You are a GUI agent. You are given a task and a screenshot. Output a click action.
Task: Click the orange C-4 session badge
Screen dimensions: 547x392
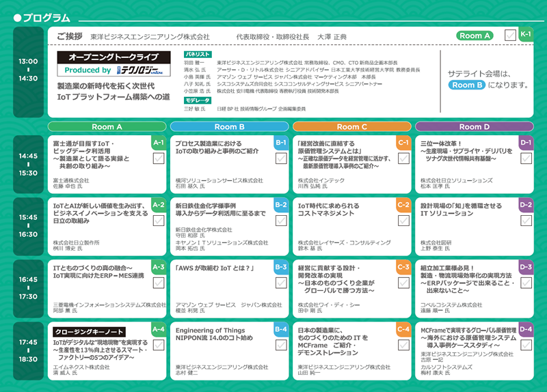coord(403,330)
